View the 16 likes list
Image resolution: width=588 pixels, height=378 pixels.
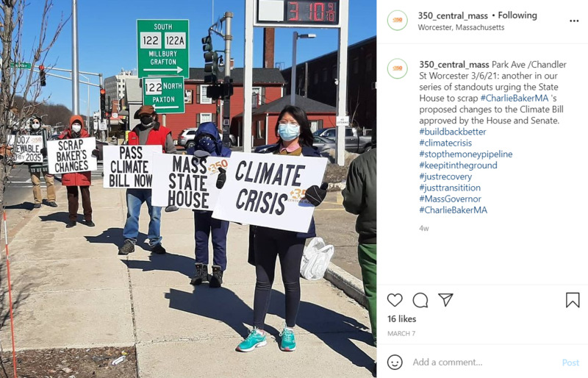tap(401, 319)
